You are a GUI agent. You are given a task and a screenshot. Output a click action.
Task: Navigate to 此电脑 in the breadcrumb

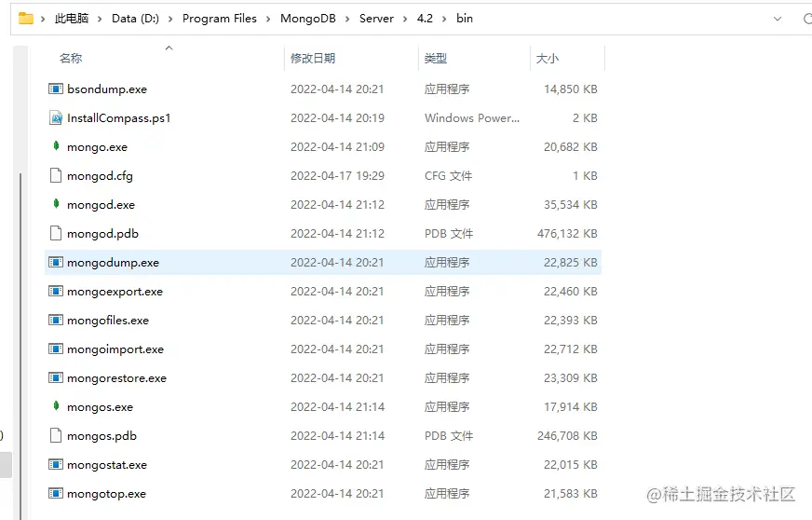click(x=72, y=19)
